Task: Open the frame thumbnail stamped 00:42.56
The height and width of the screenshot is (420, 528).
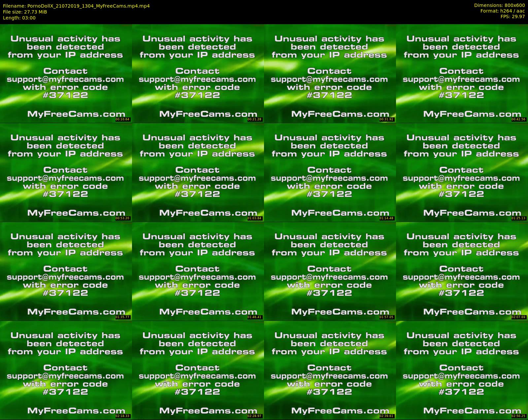Action: click(462, 74)
